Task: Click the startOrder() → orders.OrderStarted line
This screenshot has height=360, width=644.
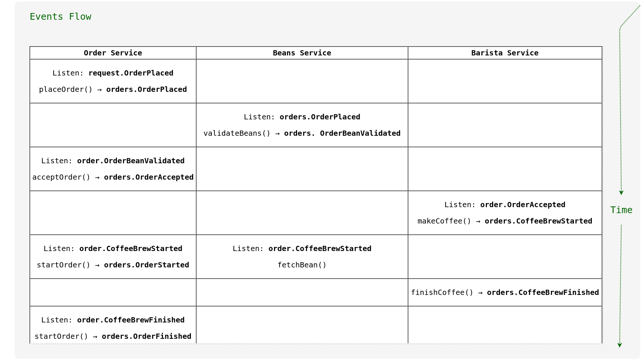Action: [x=113, y=265]
